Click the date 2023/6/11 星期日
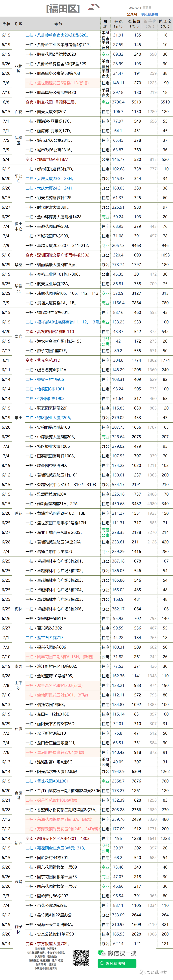This screenshot has width=173, height=980. pos(140,8)
